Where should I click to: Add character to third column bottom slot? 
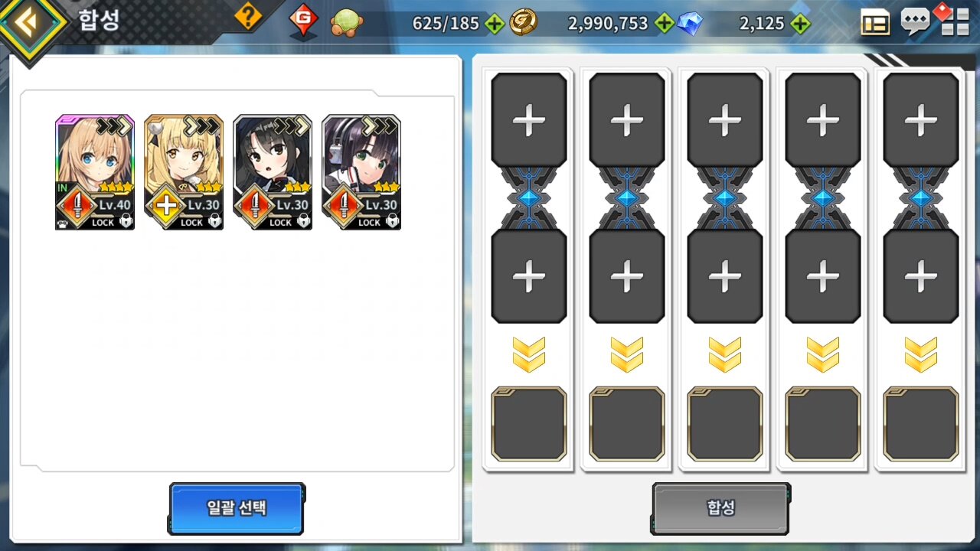725,276
